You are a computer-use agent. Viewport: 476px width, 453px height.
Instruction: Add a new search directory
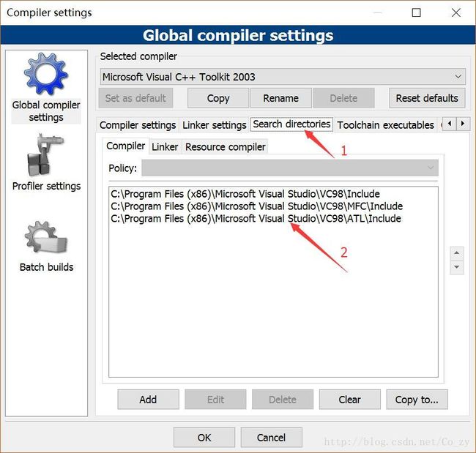point(148,400)
